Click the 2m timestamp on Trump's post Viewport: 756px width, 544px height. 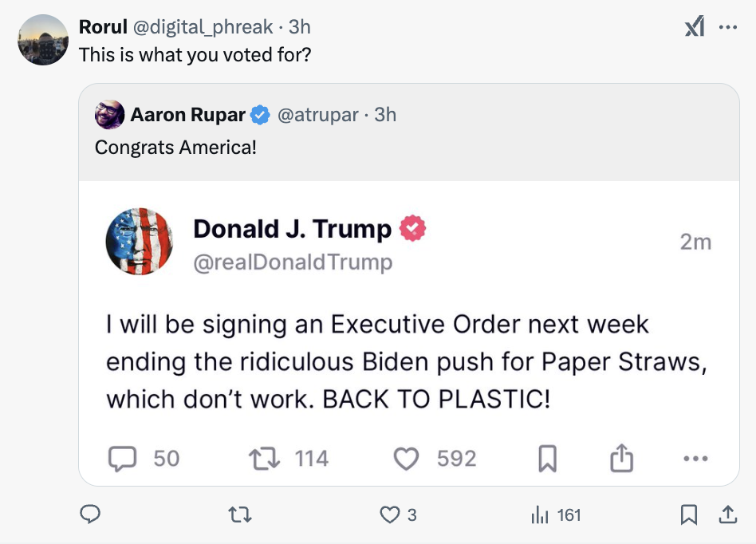click(x=696, y=242)
